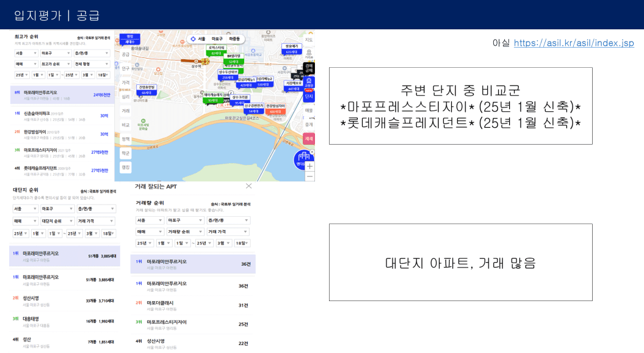This screenshot has width=644, height=353.
Task: Click highlighted 마포래미안푸르지오 36건 row
Action: [x=193, y=264]
